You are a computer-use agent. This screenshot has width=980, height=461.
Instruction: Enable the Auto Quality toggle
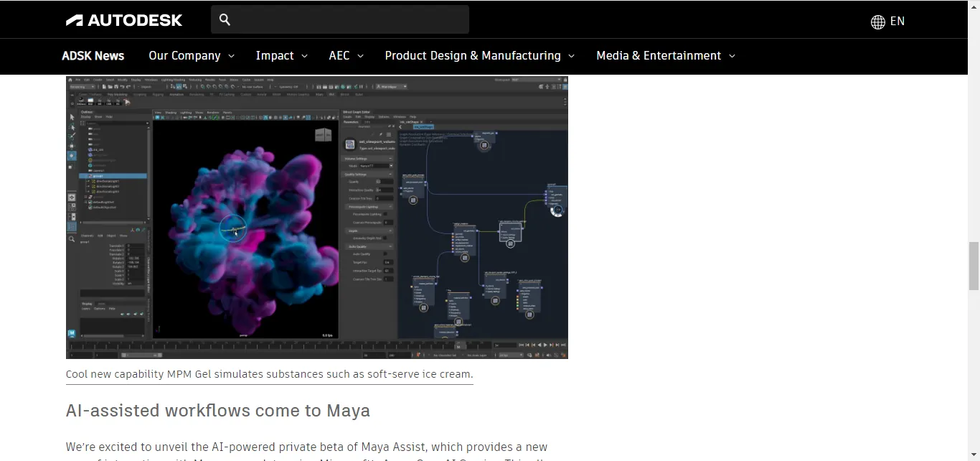384,254
